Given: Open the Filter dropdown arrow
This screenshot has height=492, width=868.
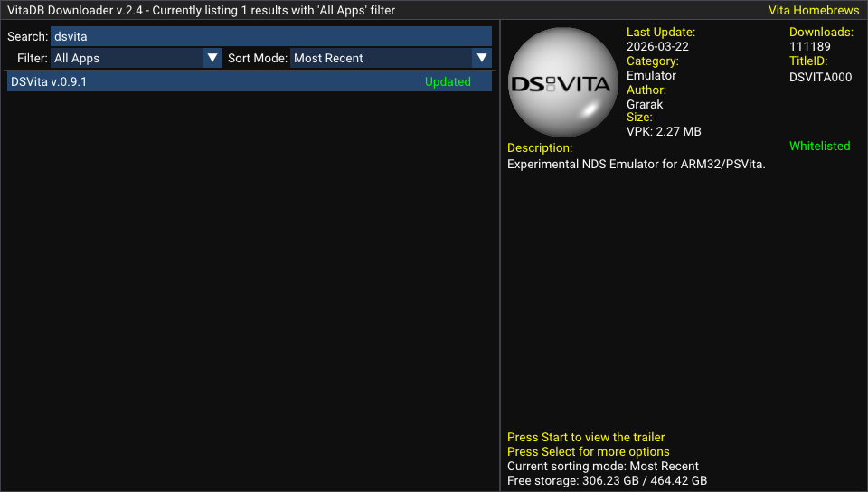Looking at the screenshot, I should point(212,58).
